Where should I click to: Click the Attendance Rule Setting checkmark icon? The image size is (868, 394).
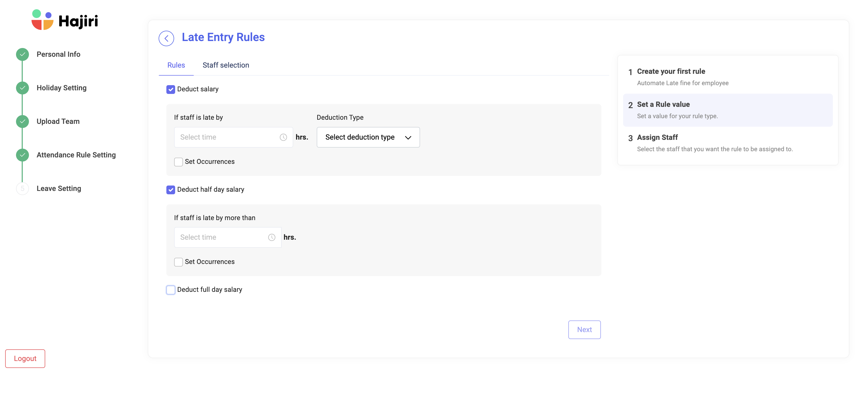click(22, 155)
